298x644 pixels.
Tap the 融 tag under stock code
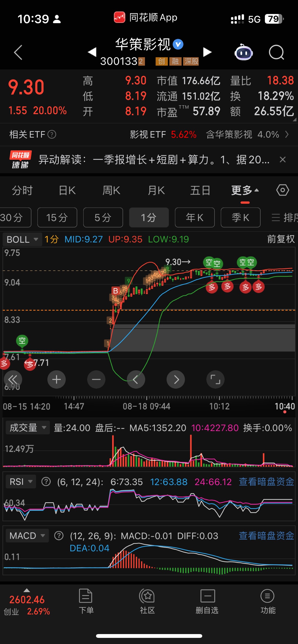point(175,61)
